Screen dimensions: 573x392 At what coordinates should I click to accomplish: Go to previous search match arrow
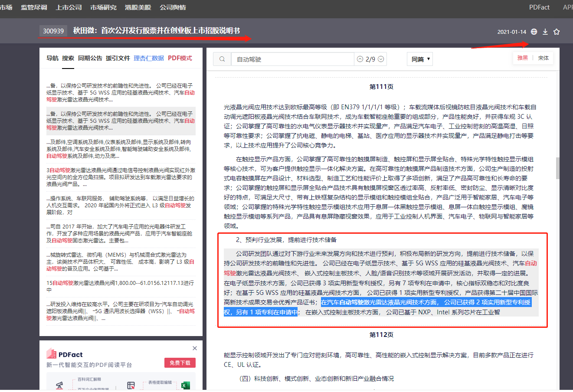pos(360,59)
